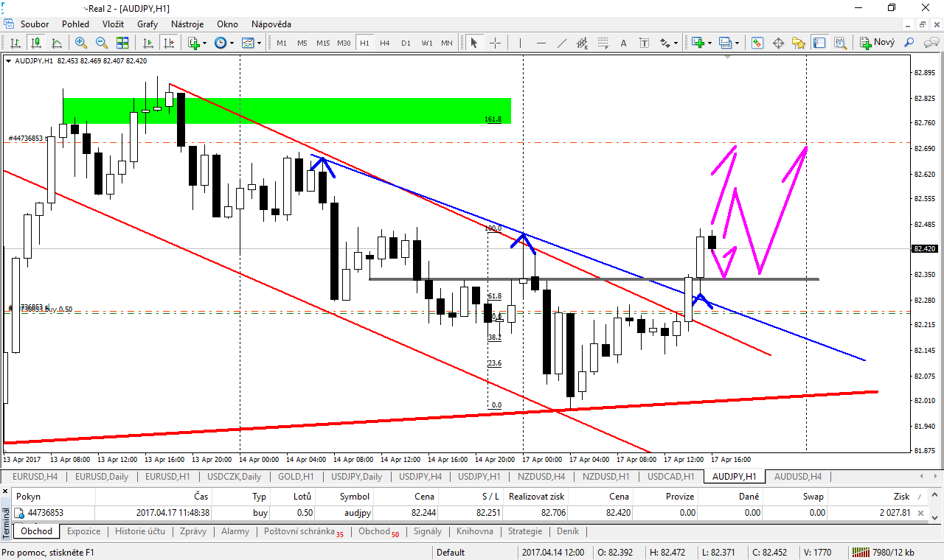Select the vertical line drawing tool
Viewport: 944px width, 560px height.
pyautogui.click(x=521, y=43)
